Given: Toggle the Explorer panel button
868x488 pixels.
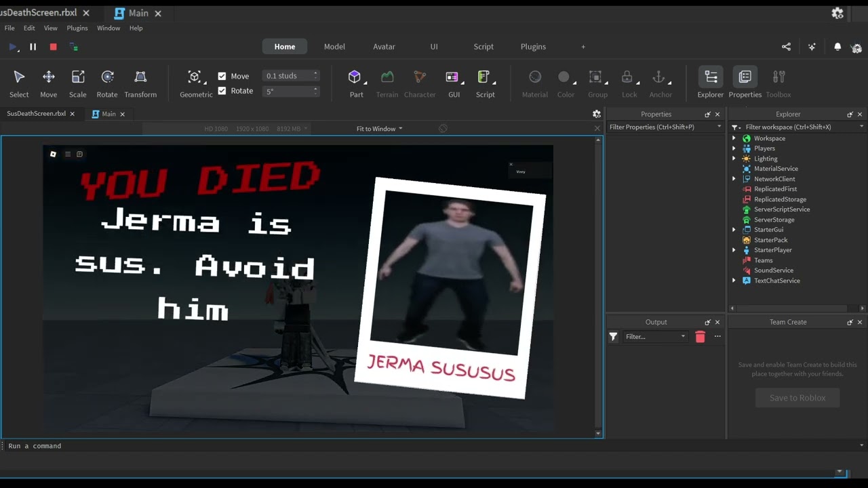Looking at the screenshot, I should (x=711, y=77).
